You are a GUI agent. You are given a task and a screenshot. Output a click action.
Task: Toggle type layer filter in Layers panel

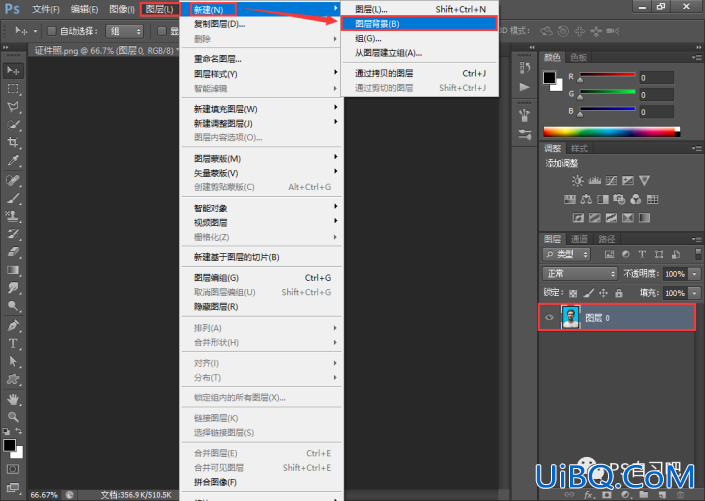click(x=642, y=255)
